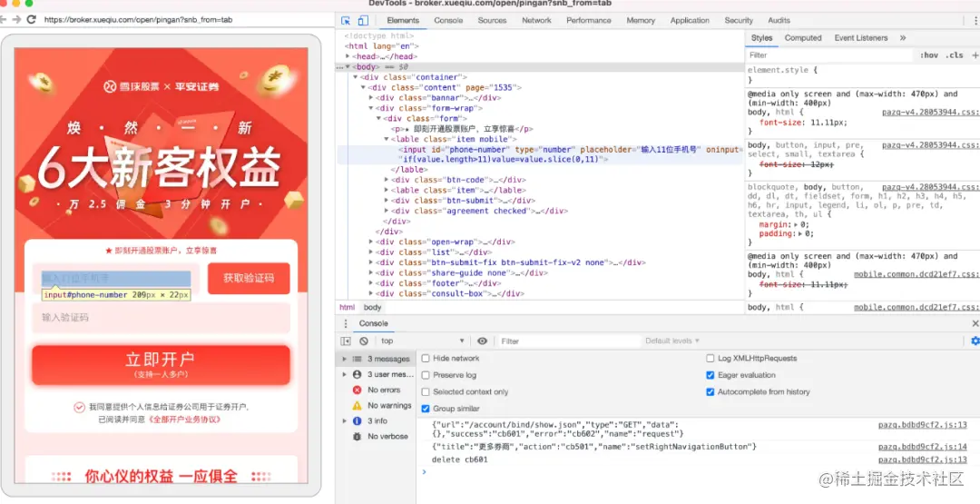This screenshot has height=504, width=980.
Task: Expand div class 'footer' node
Action: coord(371,283)
